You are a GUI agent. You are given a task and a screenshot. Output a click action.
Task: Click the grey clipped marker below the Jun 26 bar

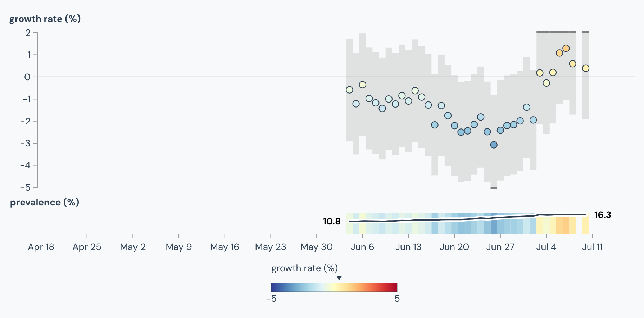point(494,188)
